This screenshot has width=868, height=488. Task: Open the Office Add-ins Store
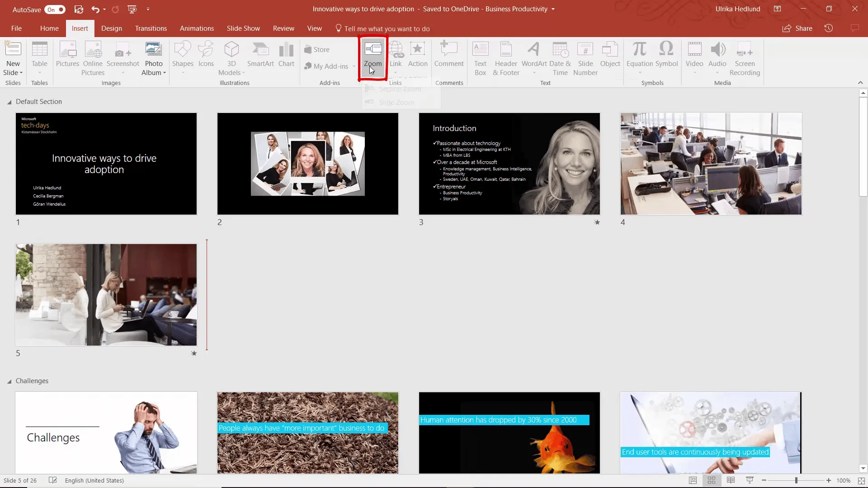pos(317,50)
